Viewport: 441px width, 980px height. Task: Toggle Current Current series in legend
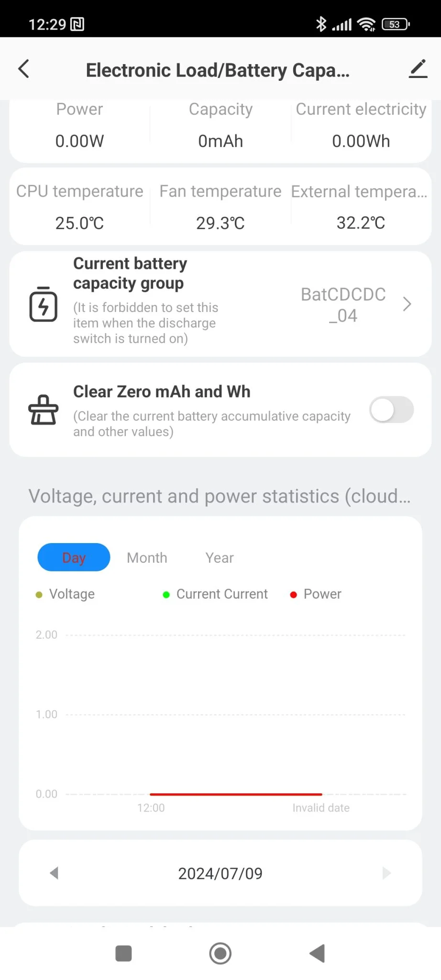(x=215, y=594)
